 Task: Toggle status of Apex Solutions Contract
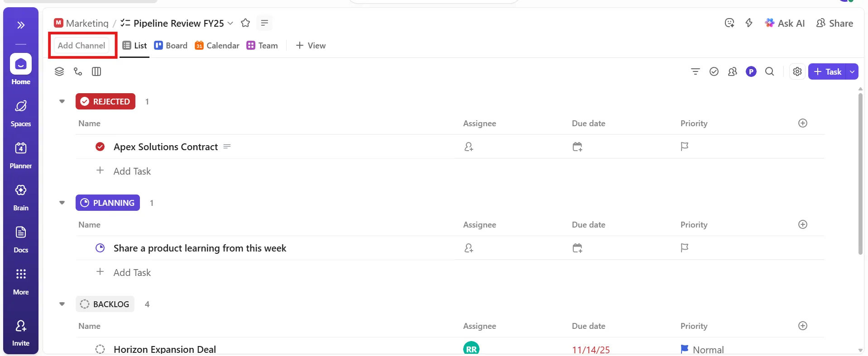click(100, 147)
